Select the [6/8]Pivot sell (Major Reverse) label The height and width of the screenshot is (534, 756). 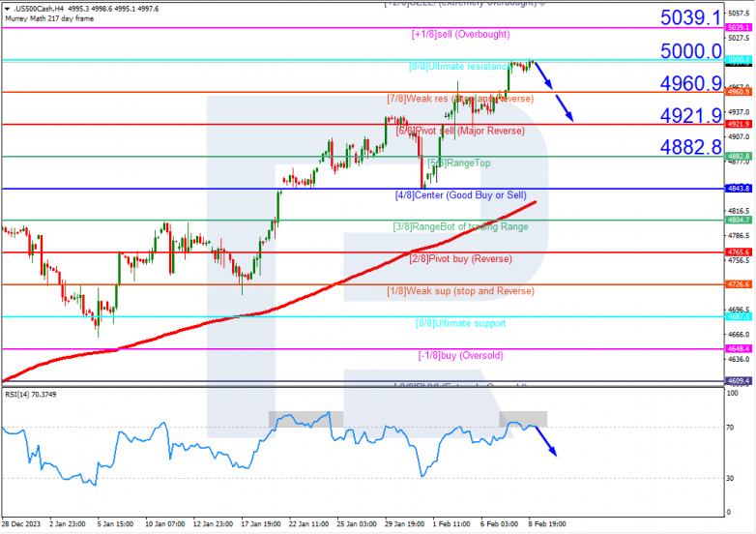click(x=460, y=131)
